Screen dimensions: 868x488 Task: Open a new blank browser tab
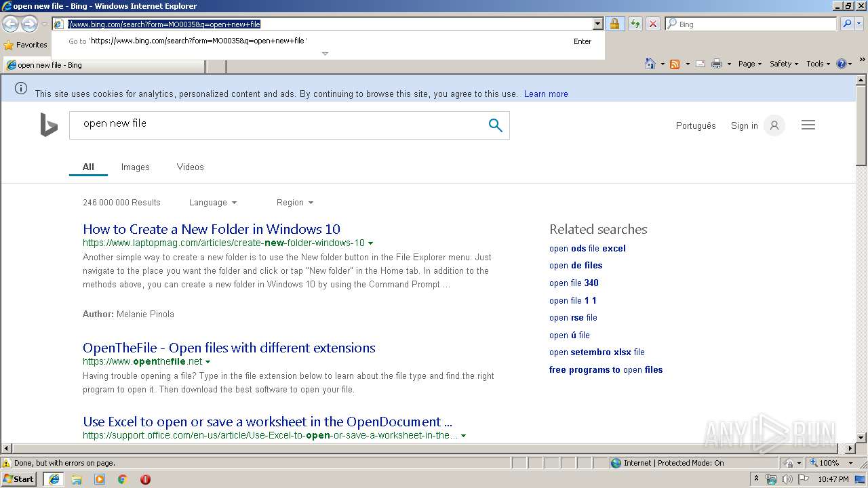point(216,66)
